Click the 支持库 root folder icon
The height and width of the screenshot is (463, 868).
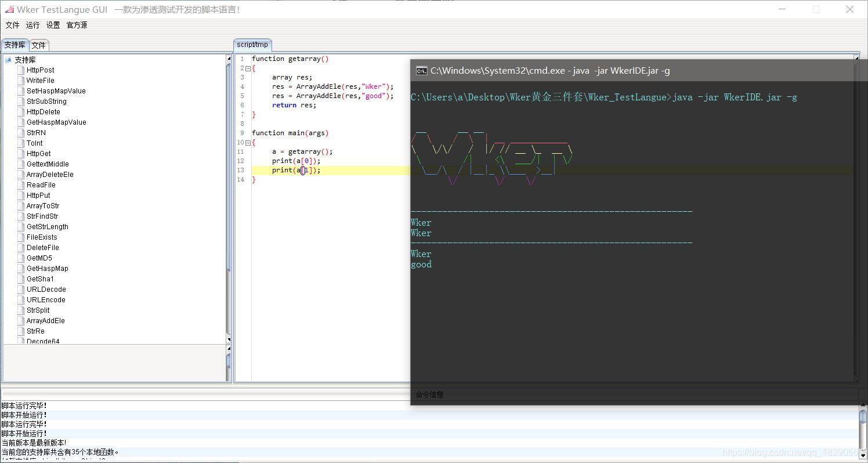click(x=8, y=60)
